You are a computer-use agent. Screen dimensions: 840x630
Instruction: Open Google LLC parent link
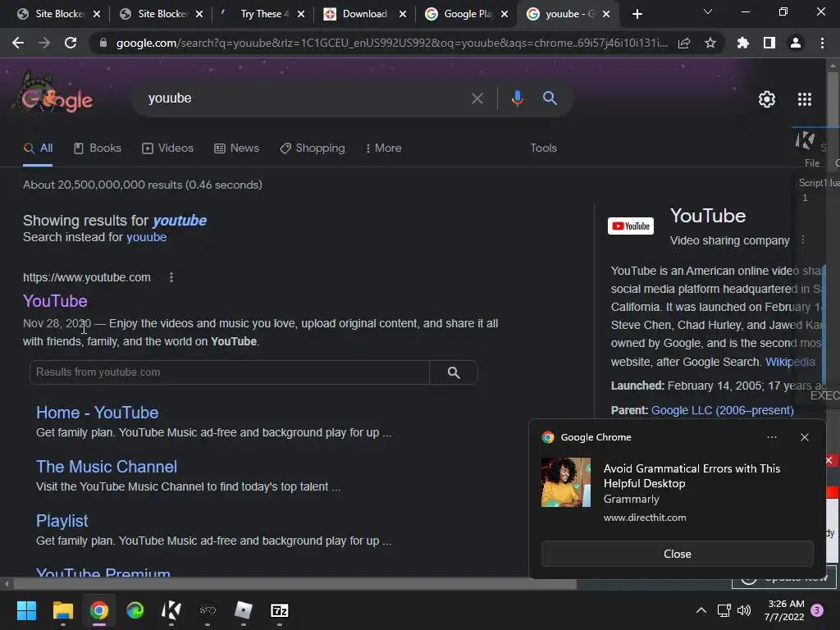click(x=722, y=410)
